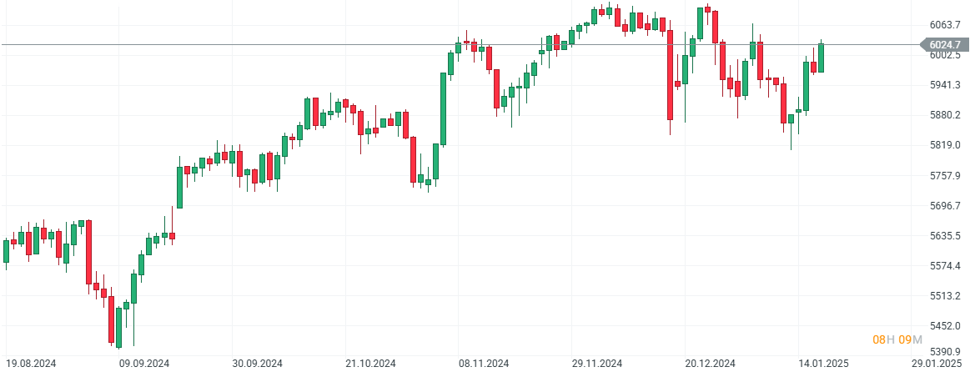
Task: Select the 08.11.2024 date label
Action: pyautogui.click(x=485, y=364)
